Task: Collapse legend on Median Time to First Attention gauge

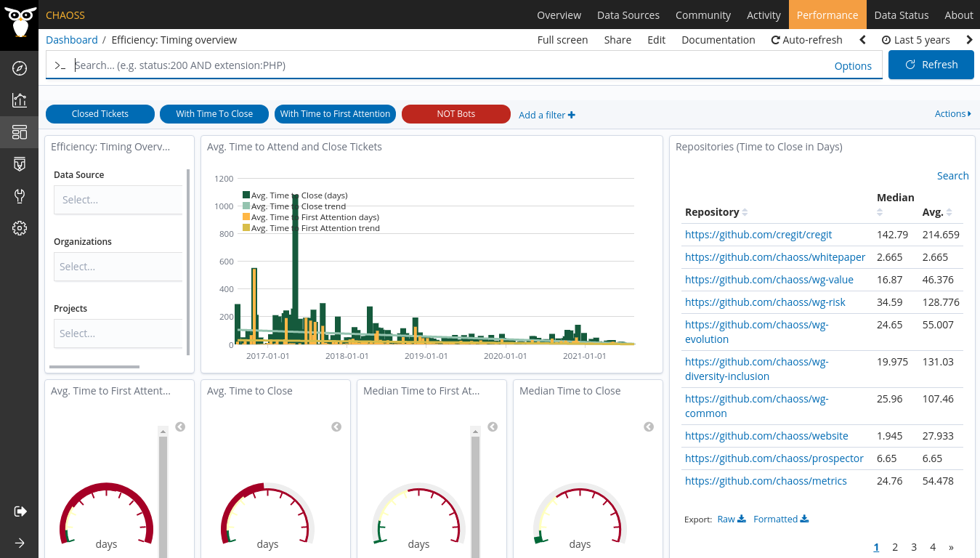Action: click(x=493, y=426)
